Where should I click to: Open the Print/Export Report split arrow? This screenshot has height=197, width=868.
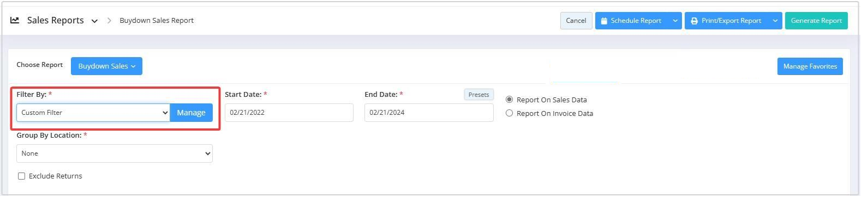[775, 21]
